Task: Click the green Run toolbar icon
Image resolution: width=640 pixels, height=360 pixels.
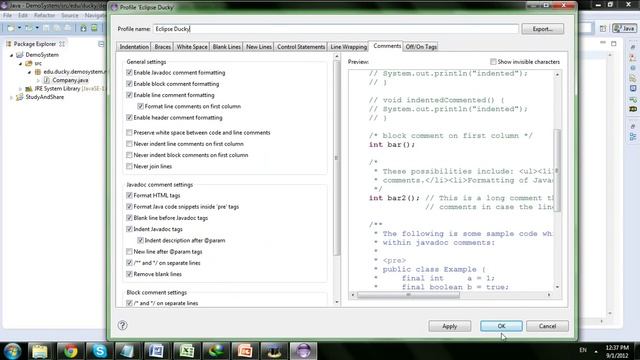Action: coord(94,28)
